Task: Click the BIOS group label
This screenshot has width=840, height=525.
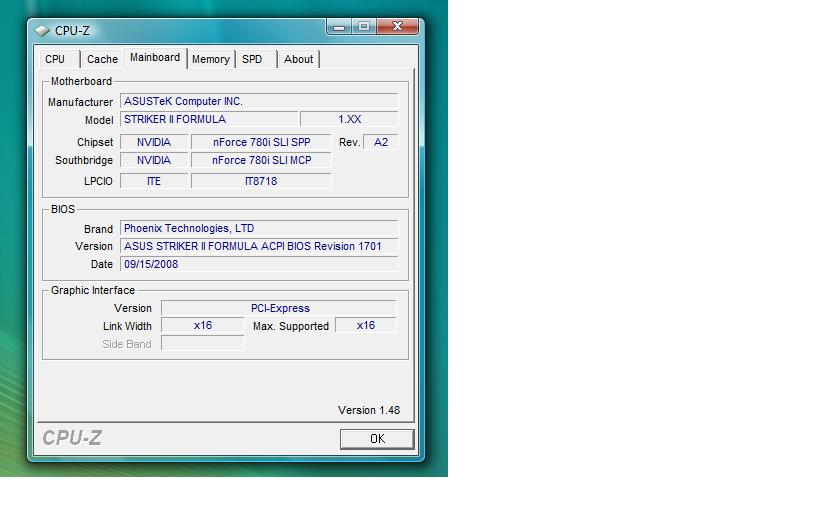Action: pyautogui.click(x=63, y=209)
